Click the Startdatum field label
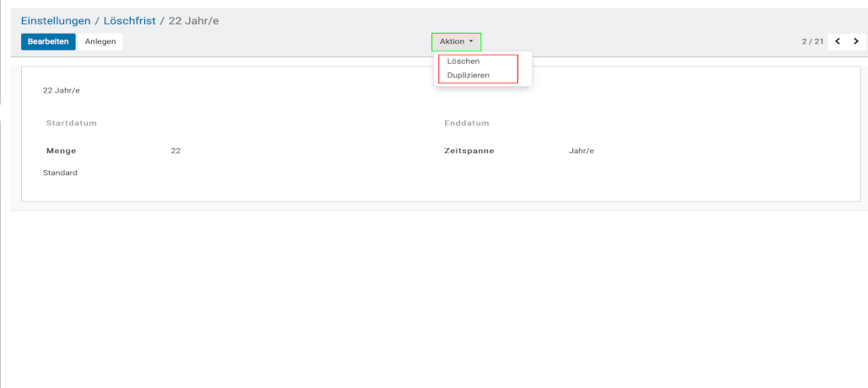Viewport: 868px width, 388px height. pos(72,123)
